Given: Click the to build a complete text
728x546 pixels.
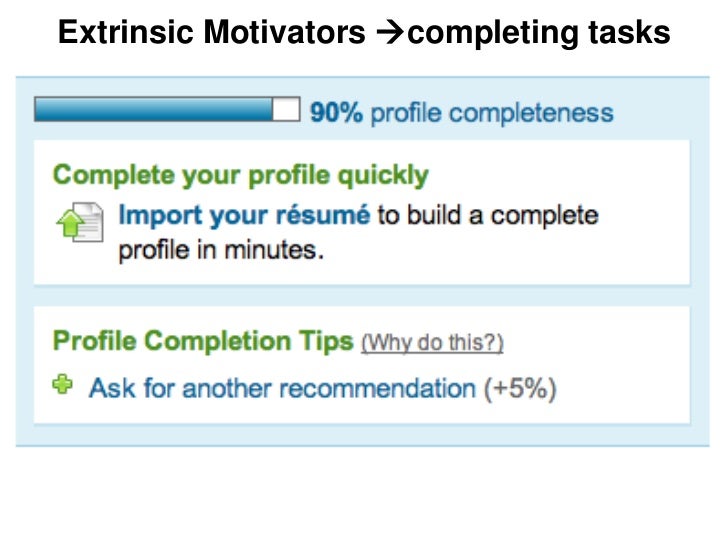Looking at the screenshot, I should pyautogui.click(x=488, y=215).
